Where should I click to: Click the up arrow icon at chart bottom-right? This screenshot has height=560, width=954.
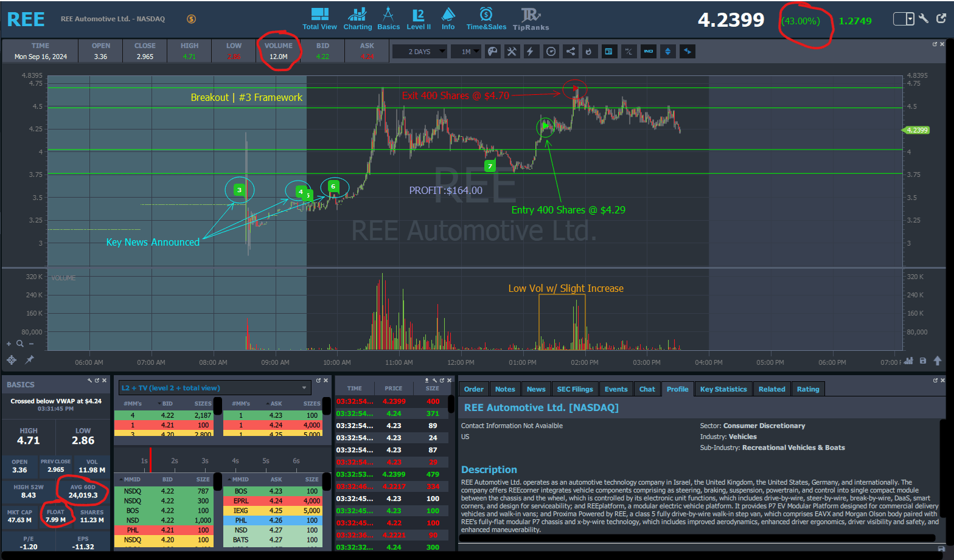938,361
